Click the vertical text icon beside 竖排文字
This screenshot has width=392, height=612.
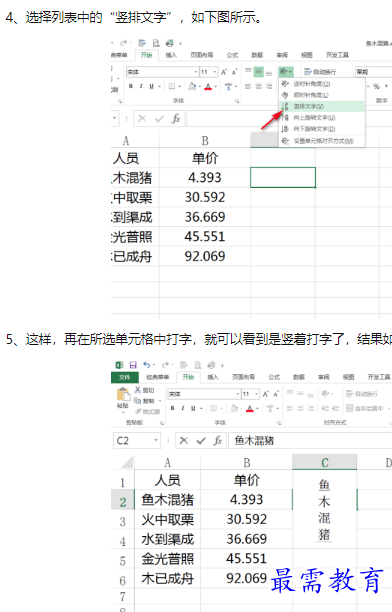pyautogui.click(x=285, y=106)
